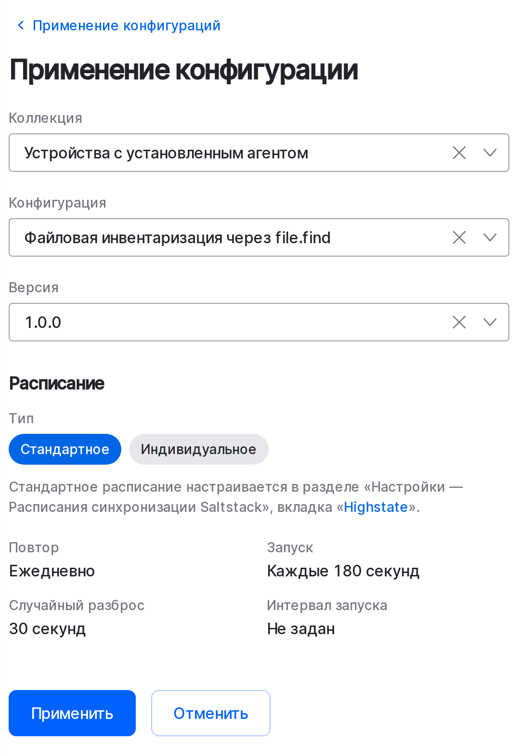This screenshot has width=532, height=756.
Task: Click the 30 секунд random spread value
Action: pyautogui.click(x=48, y=628)
